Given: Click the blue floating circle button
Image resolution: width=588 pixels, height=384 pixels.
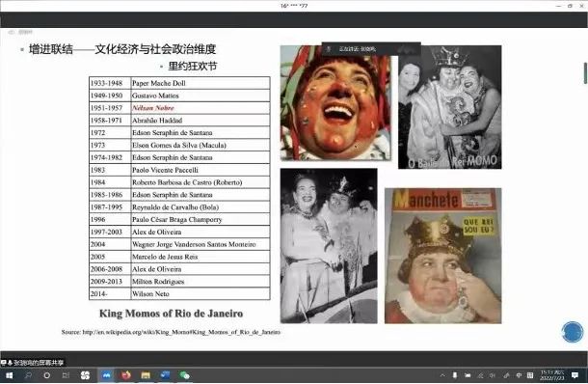Looking at the screenshot, I should tap(573, 332).
